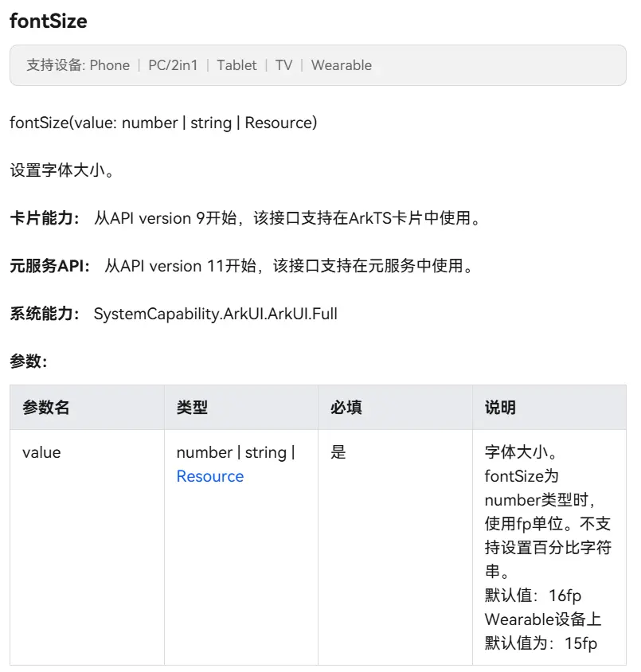The height and width of the screenshot is (672, 641).
Task: Click the PC/2in1 device label
Action: click(173, 65)
